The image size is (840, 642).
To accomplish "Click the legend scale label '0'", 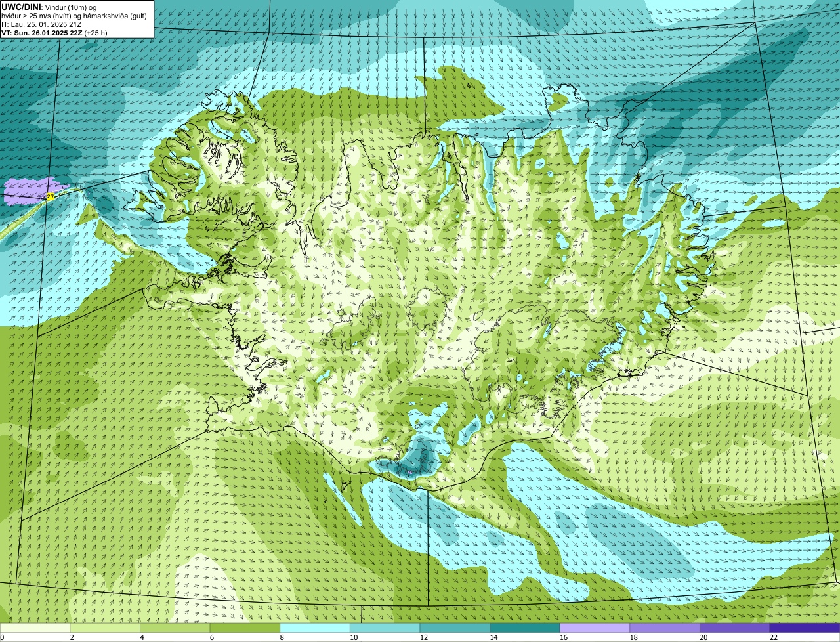I will (2, 637).
